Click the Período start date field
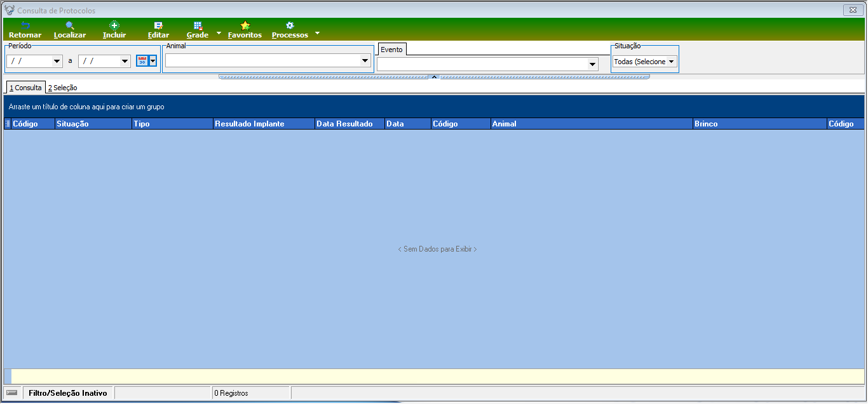Image resolution: width=868 pixels, height=404 pixels. point(30,62)
